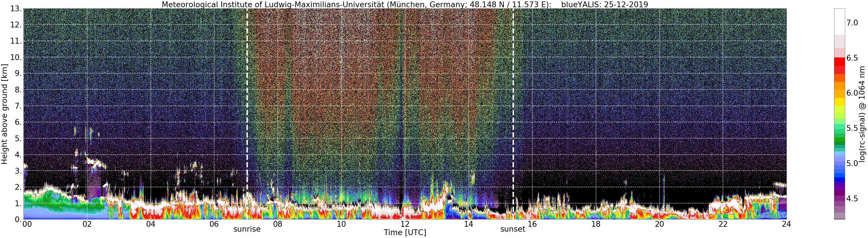The height and width of the screenshot is (238, 868).
Task: Click the y-axis tick label '3.'
Action: (x=18, y=171)
